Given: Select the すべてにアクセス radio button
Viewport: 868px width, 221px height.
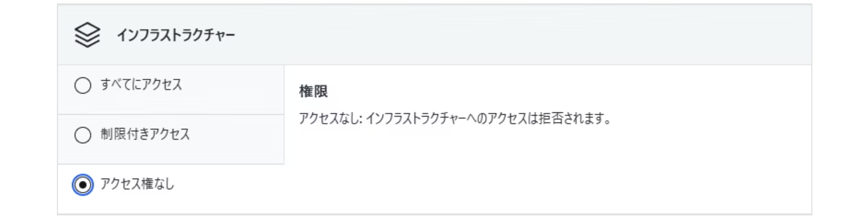Looking at the screenshot, I should tap(83, 85).
